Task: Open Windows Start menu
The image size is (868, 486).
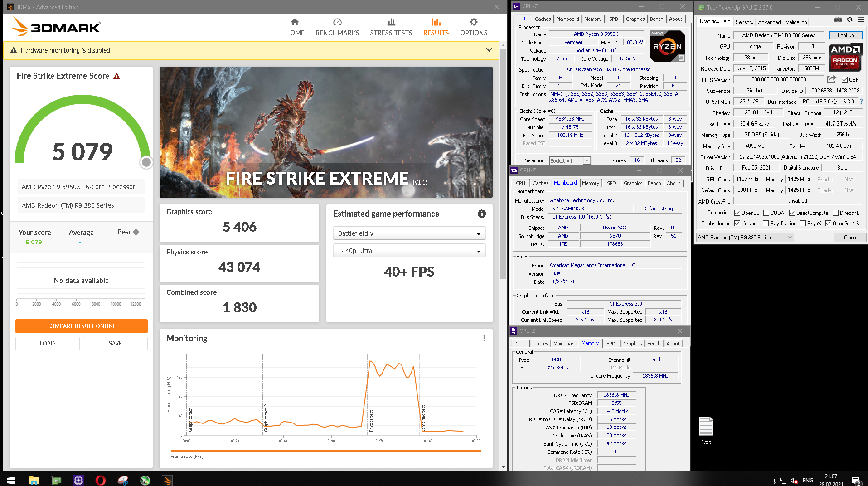Action: click(x=11, y=480)
